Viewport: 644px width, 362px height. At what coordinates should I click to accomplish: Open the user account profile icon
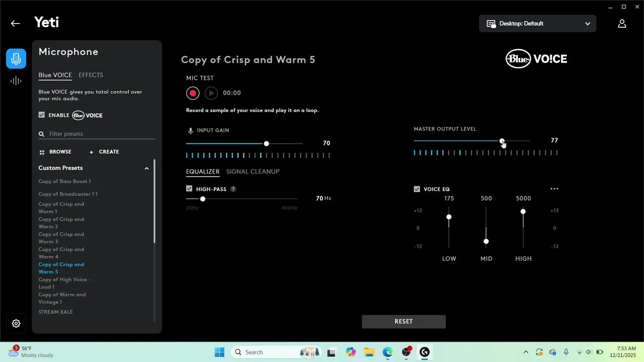point(622,24)
